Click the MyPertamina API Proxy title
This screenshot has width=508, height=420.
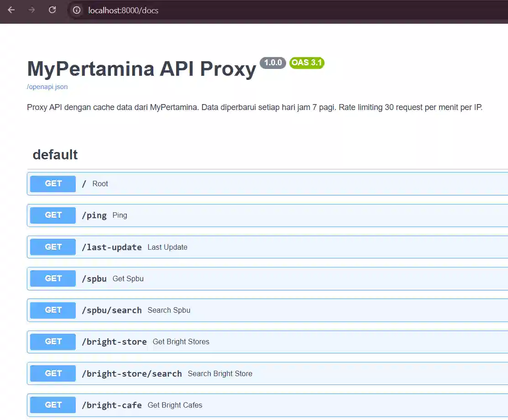point(141,68)
